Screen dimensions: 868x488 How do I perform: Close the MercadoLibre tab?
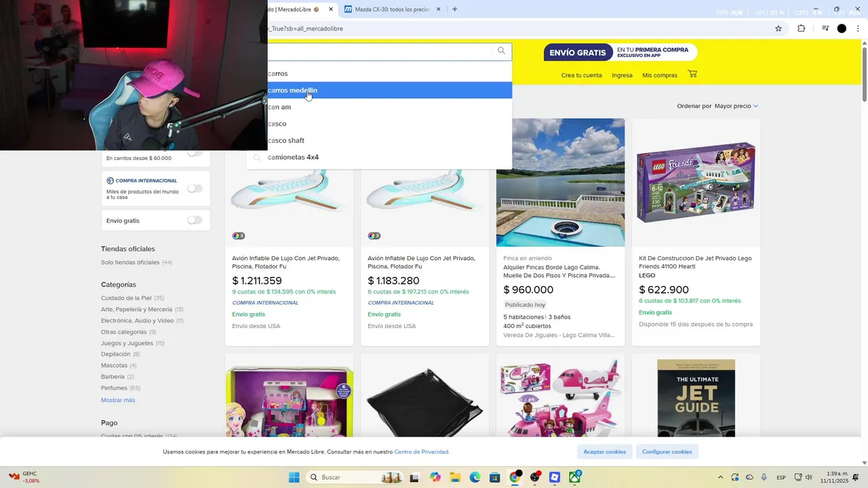click(331, 9)
